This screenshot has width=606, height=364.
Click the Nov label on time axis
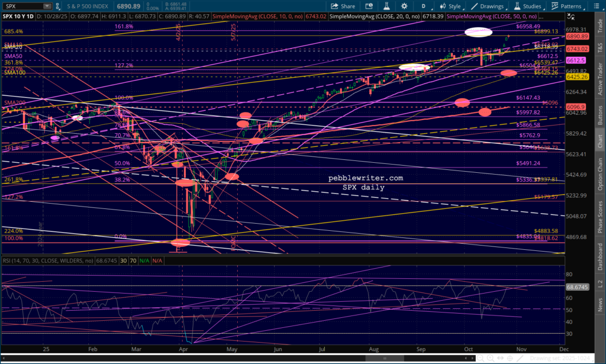521,349
